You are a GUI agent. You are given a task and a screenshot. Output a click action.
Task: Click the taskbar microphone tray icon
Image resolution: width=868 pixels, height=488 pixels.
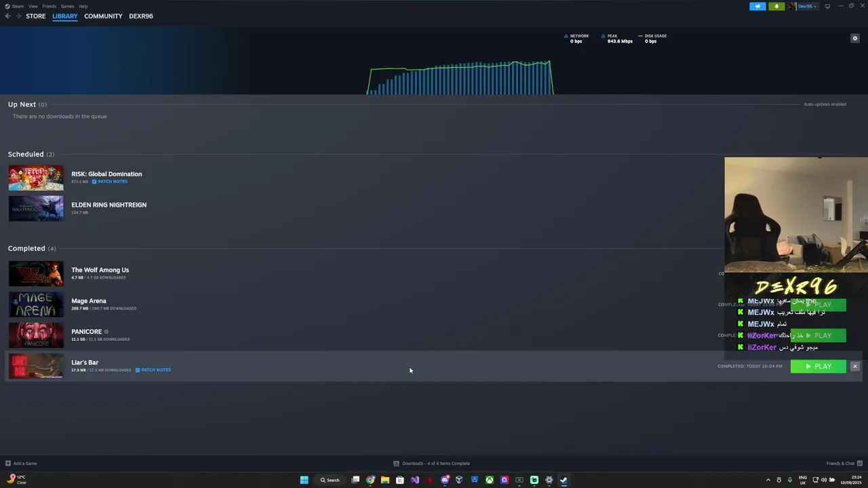tap(789, 480)
